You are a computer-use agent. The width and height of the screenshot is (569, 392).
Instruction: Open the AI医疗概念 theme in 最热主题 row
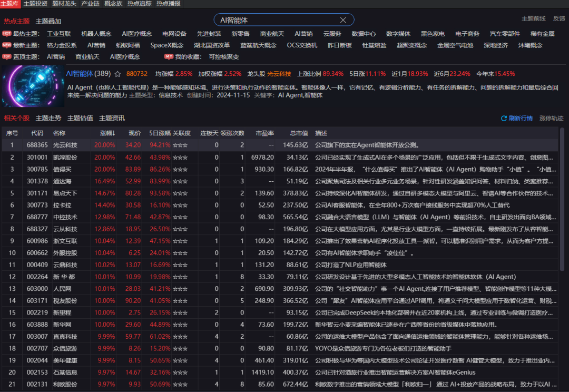coord(137,34)
